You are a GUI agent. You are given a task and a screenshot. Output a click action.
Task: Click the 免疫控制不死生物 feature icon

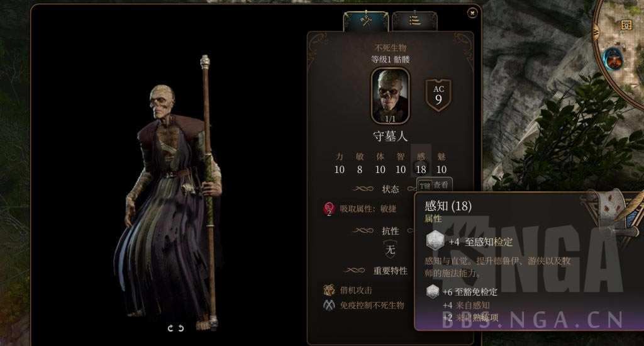click(329, 305)
